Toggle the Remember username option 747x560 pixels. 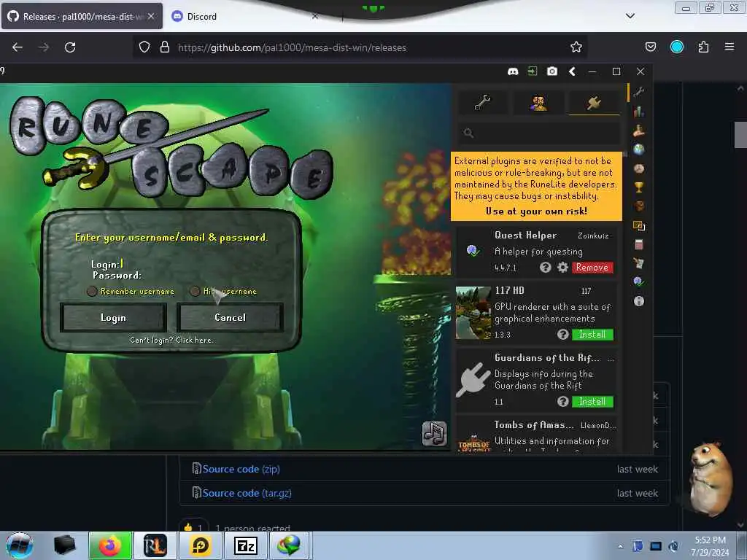[x=92, y=291]
